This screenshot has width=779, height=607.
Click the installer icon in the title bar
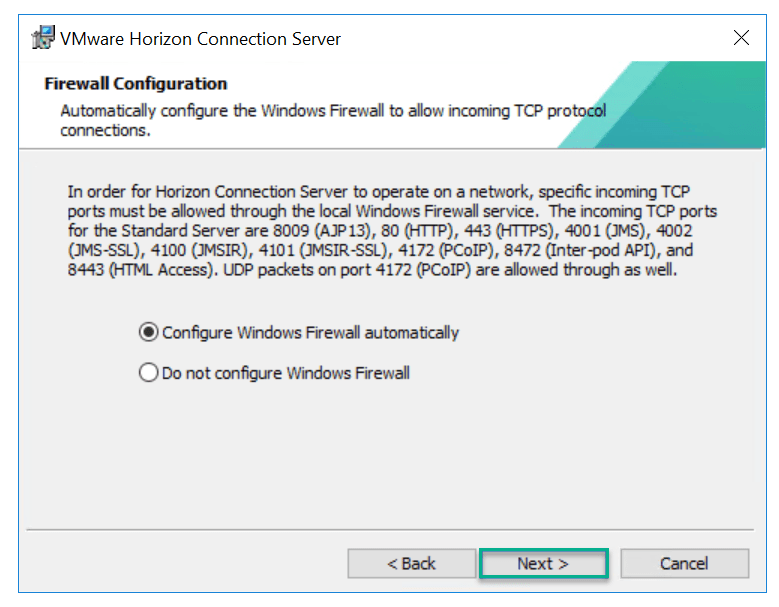(42, 39)
